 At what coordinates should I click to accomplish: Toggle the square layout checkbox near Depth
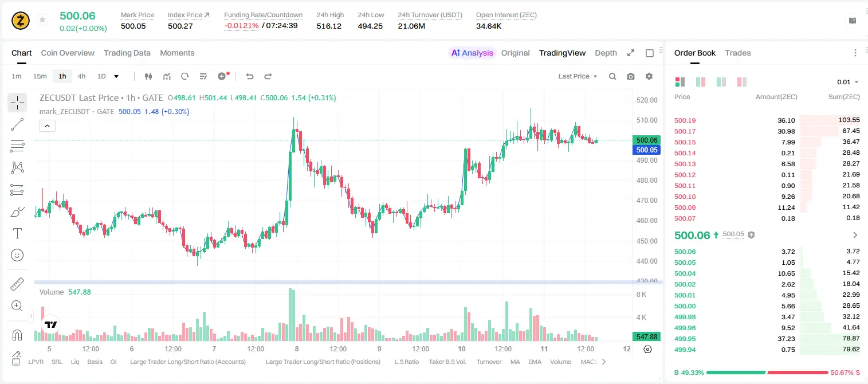[x=650, y=53]
